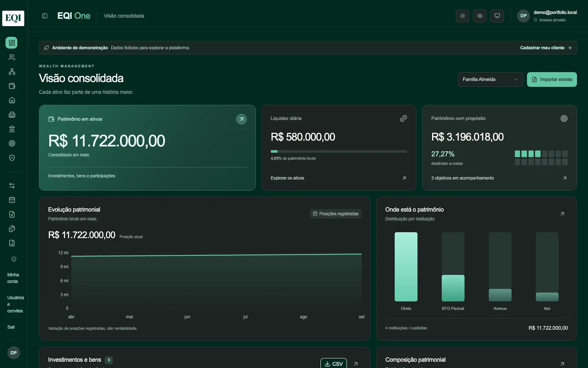Image resolution: width=588 pixels, height=368 pixels.
Task: Click Cadastrar meu cliente link
Action: [546, 48]
